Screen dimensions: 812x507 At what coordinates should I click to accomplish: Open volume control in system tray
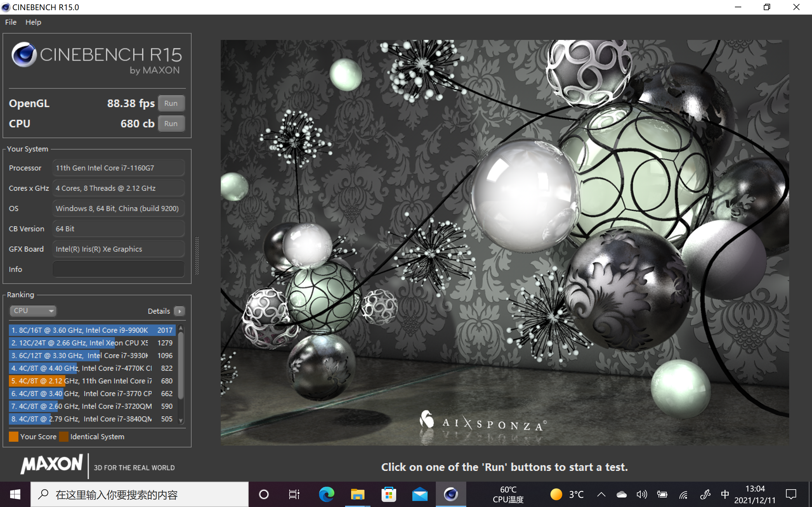[642, 494]
